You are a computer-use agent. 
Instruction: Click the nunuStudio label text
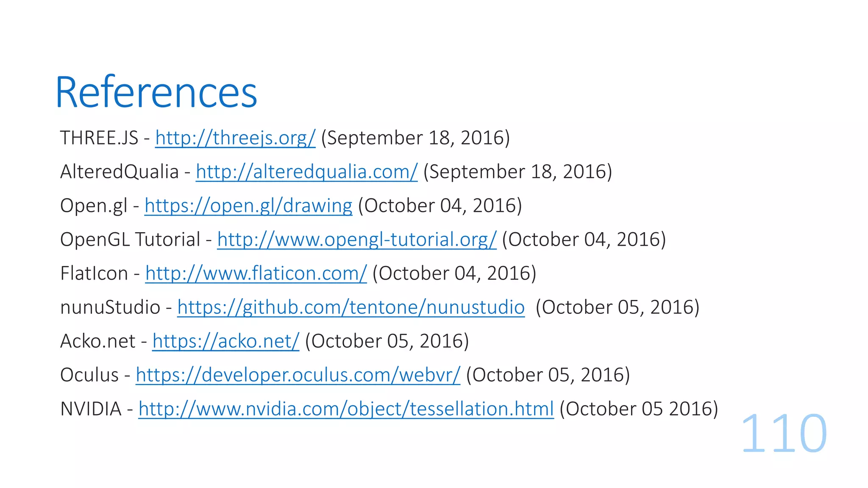tap(110, 308)
